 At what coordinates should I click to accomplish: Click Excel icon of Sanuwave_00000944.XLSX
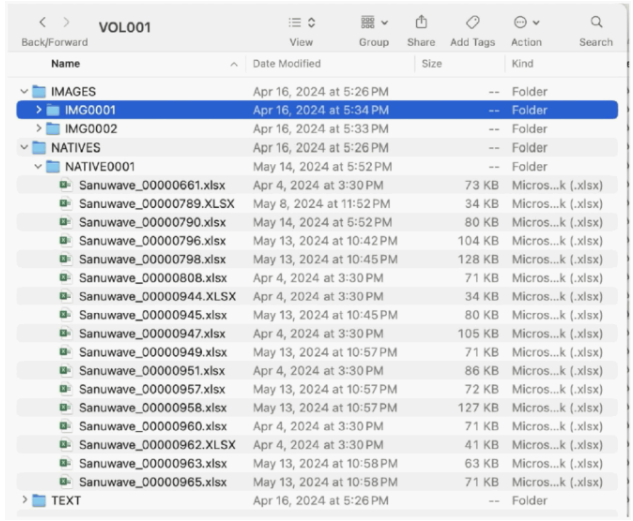click(x=65, y=296)
